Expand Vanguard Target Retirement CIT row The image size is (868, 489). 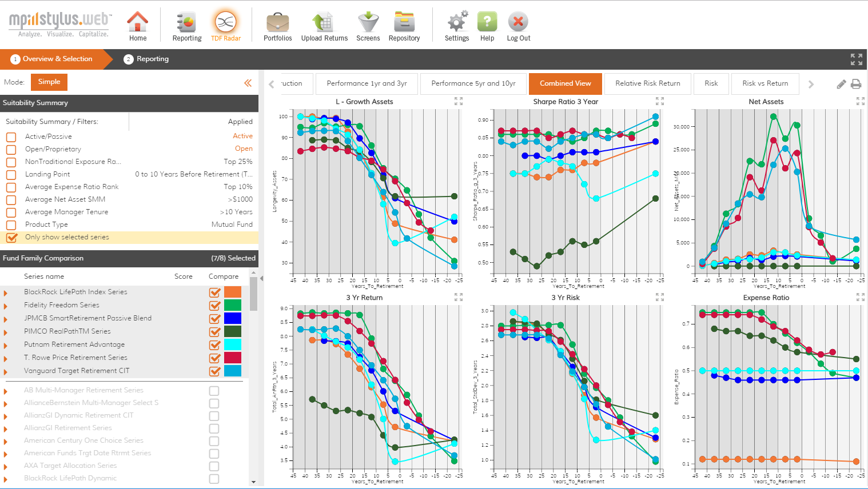coord(6,372)
